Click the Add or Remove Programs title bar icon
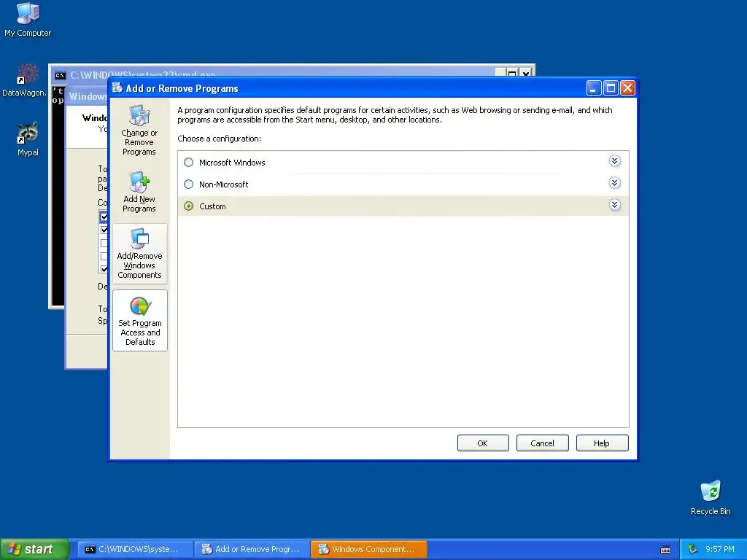The image size is (747, 560). click(x=117, y=87)
